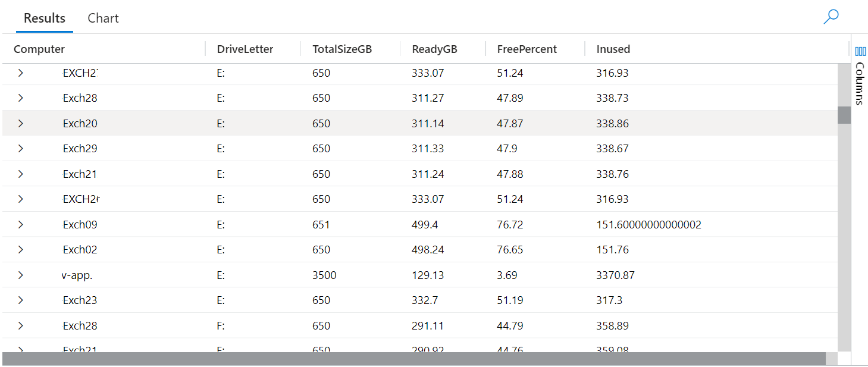This screenshot has height=367, width=868.
Task: Expand the Exch20 row
Action: [x=20, y=124]
